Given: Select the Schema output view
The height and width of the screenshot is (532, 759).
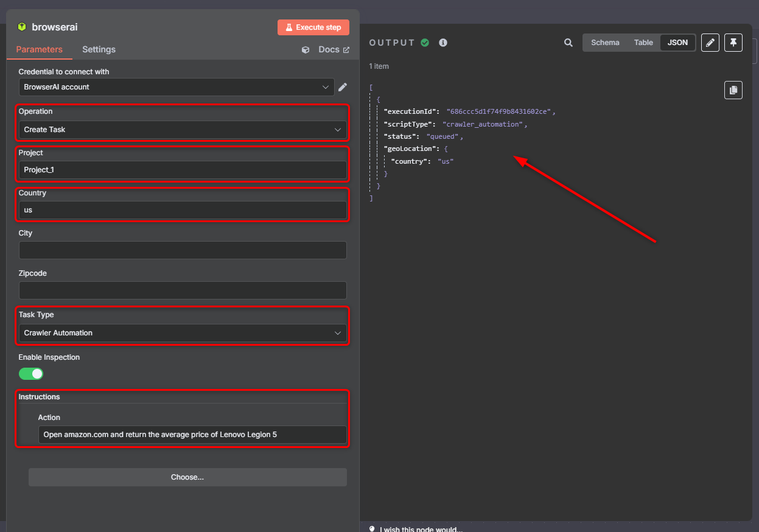Looking at the screenshot, I should [605, 43].
